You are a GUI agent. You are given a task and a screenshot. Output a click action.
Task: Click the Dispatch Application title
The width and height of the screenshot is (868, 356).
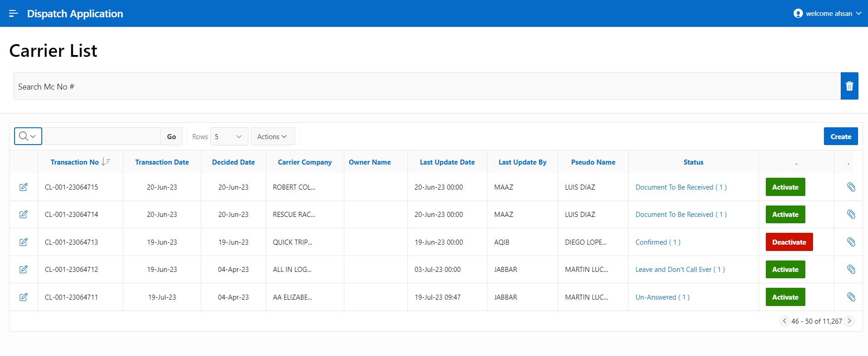[75, 14]
